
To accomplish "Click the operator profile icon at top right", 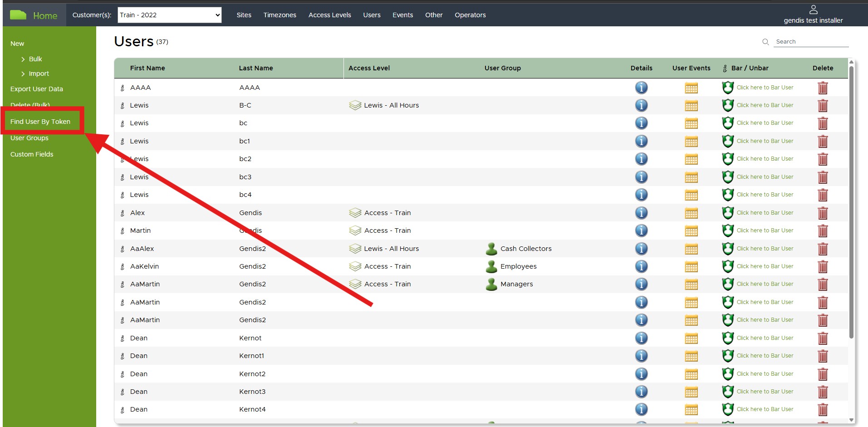I will click(813, 10).
